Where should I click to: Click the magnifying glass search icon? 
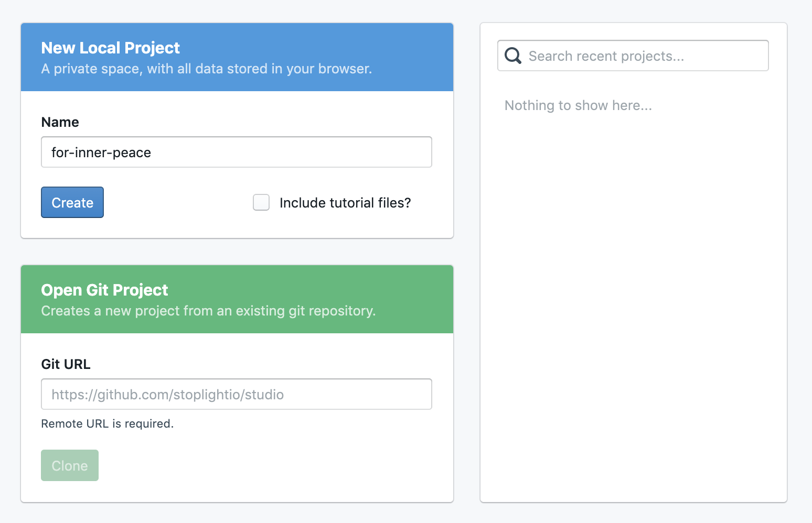pyautogui.click(x=512, y=55)
